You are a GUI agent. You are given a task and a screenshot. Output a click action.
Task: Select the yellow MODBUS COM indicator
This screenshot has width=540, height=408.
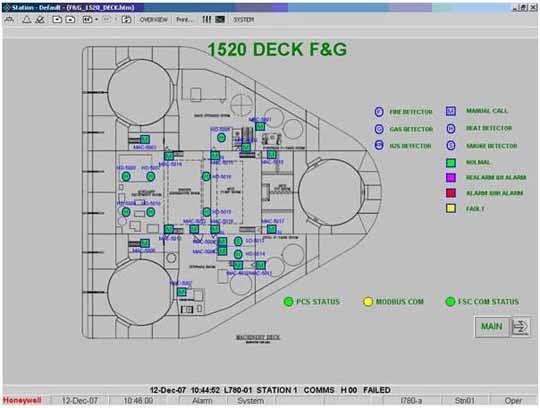(368, 302)
